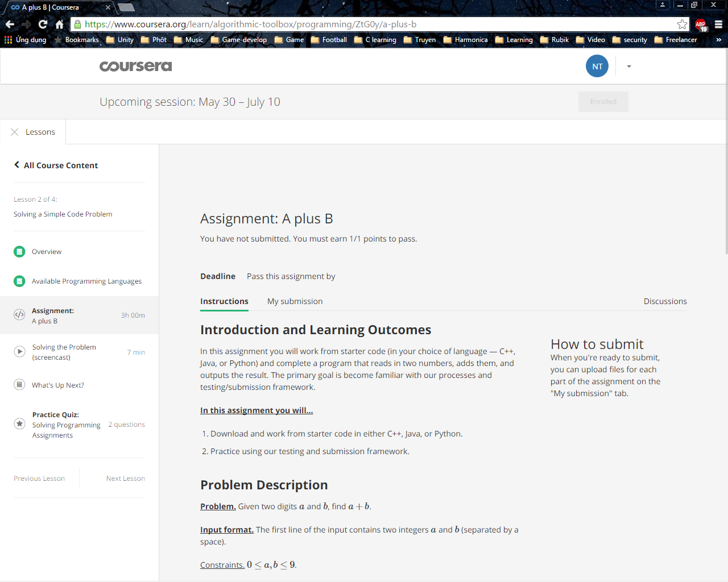Image resolution: width=728 pixels, height=582 pixels.
Task: Click the Enrolled button
Action: coord(603,102)
